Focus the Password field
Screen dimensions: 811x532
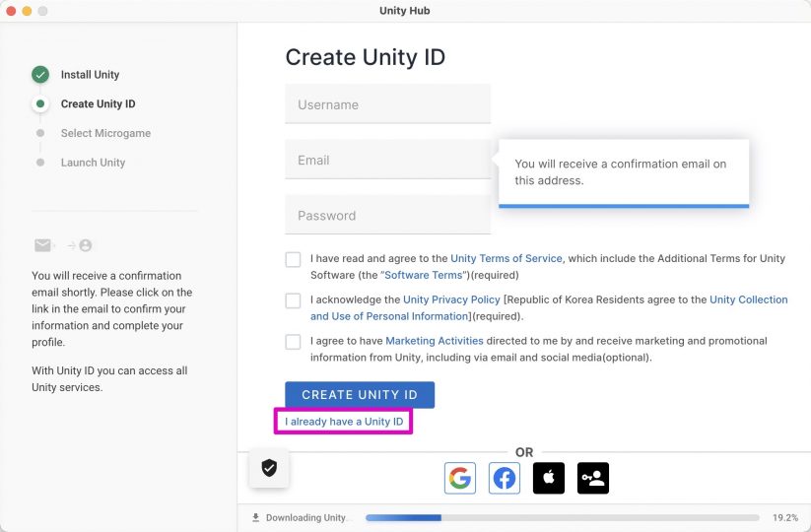point(387,215)
